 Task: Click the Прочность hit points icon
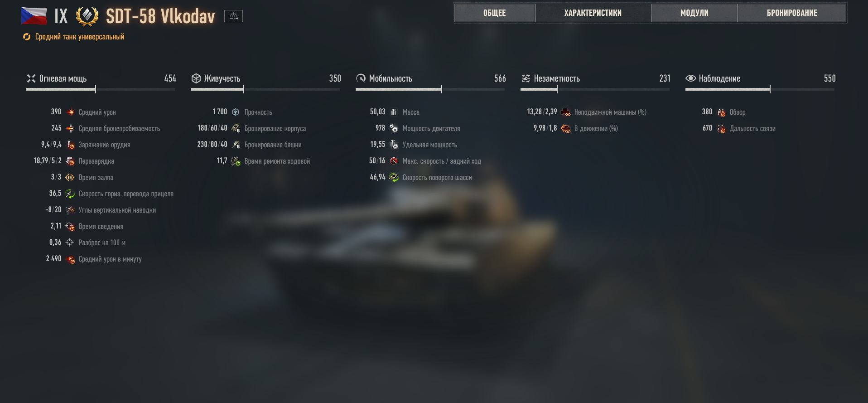point(236,112)
